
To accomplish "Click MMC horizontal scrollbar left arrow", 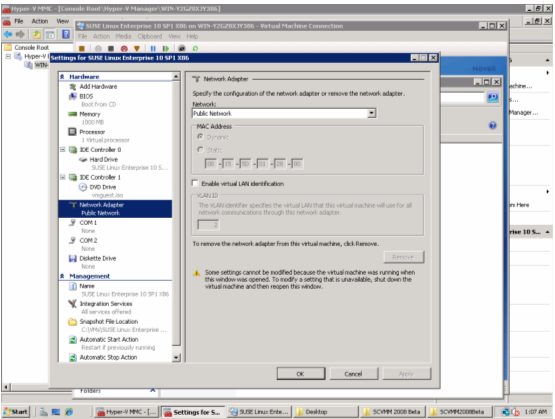I will [x=6, y=387].
